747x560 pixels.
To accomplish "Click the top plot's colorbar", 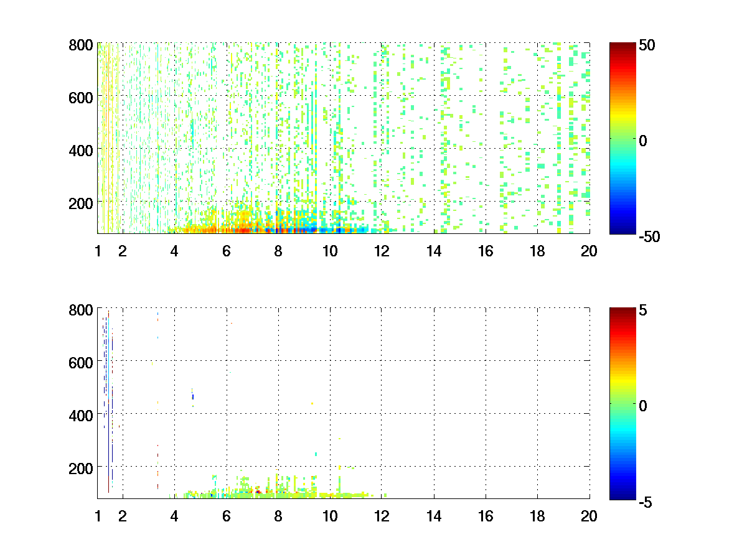I will pos(622,138).
